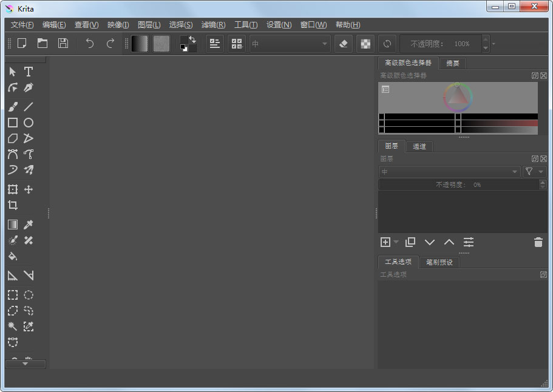Switch to the 通道 tab
Image resolution: width=553 pixels, height=392 pixels.
click(x=419, y=146)
